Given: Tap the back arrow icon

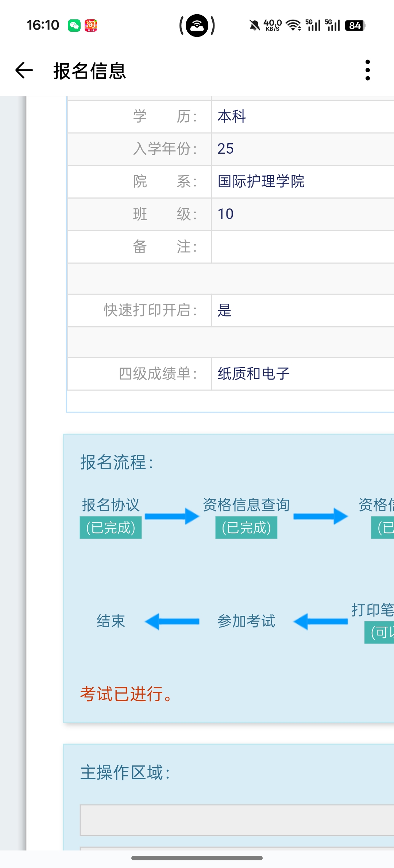Looking at the screenshot, I should (x=24, y=70).
